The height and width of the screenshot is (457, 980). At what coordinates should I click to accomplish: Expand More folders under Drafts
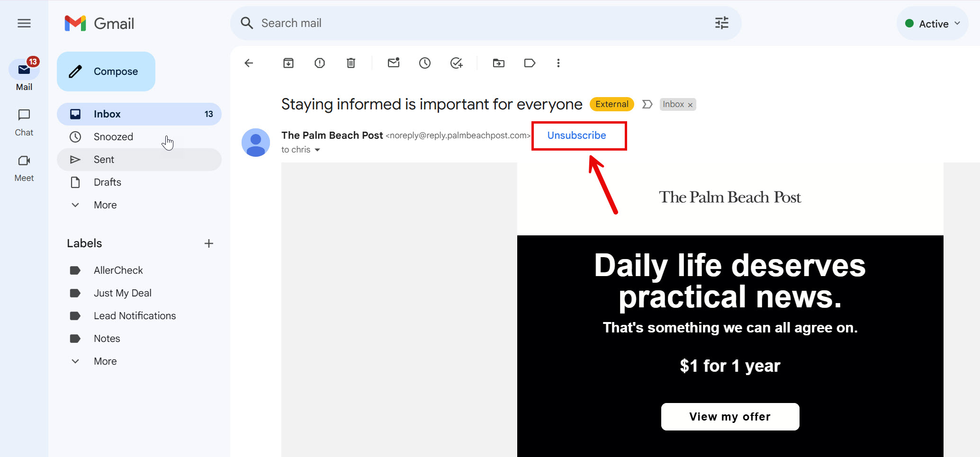click(x=139, y=205)
